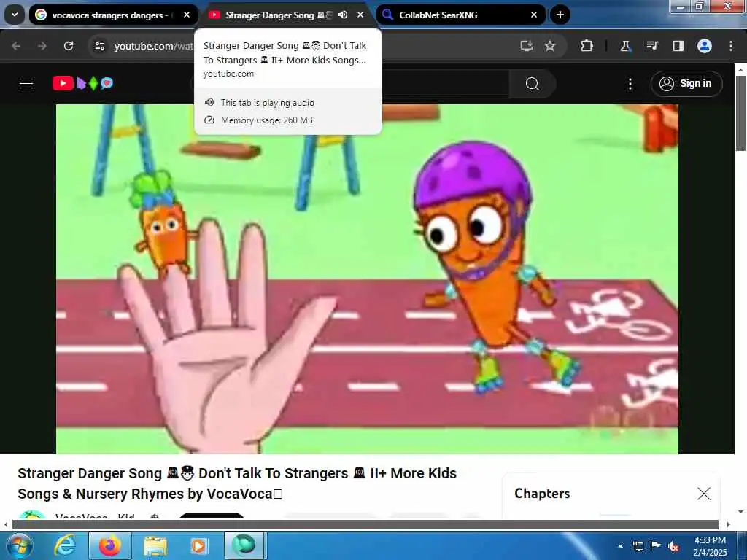The width and height of the screenshot is (747, 560).
Task: Close the CollabNet SearXNG tab
Action: (x=533, y=15)
